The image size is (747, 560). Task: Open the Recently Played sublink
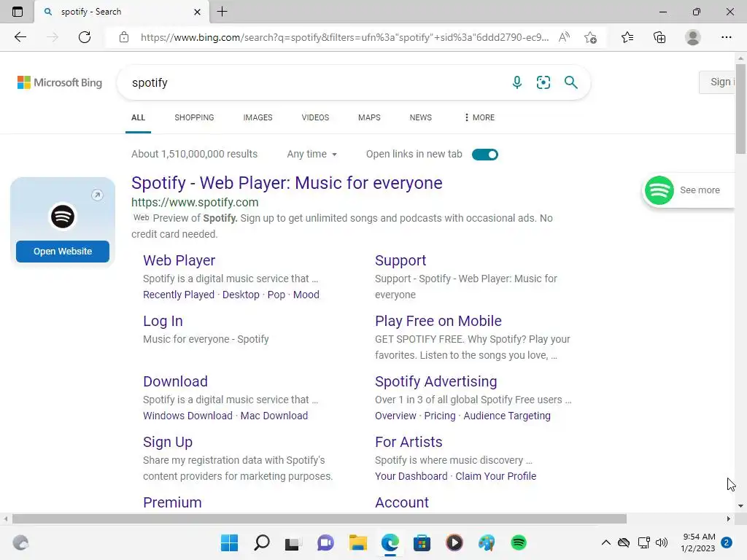(179, 295)
